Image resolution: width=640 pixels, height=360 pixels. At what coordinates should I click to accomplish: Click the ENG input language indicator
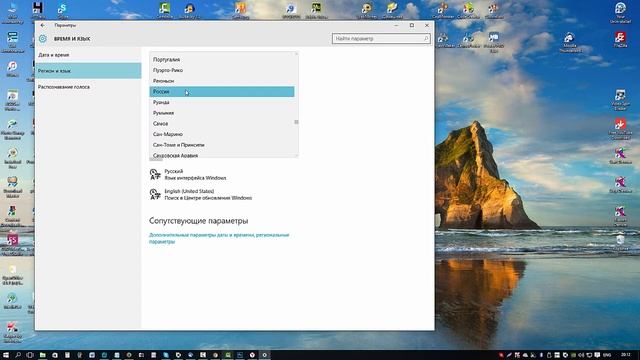[x=607, y=355]
